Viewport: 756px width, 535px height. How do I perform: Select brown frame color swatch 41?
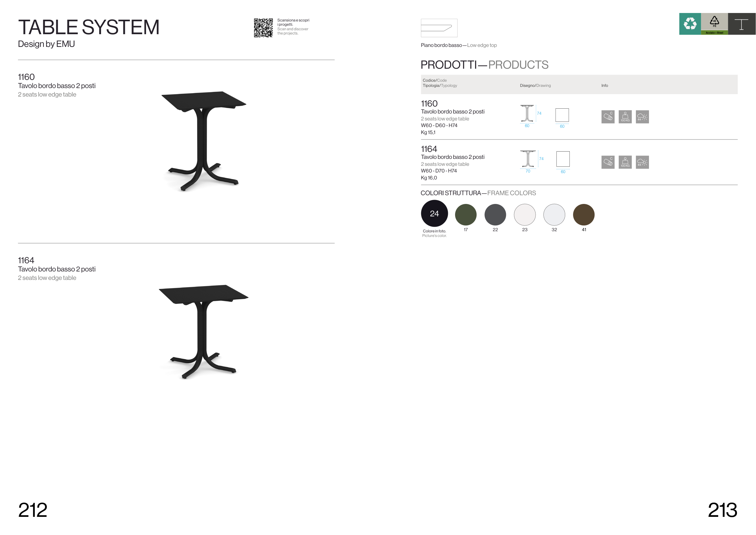[x=583, y=215]
